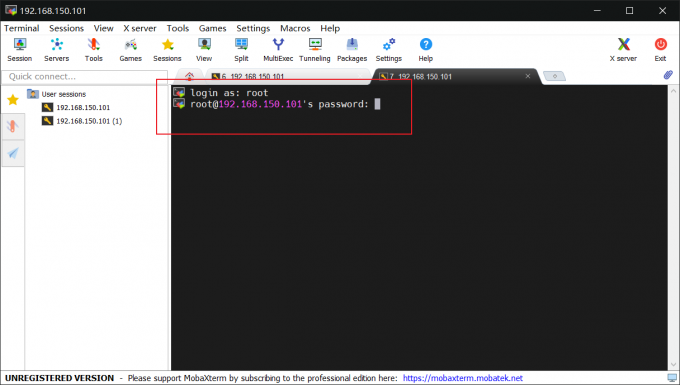Open the mobaxterm.mobatek.net link
Screen dimensions: 680x385
pyautogui.click(x=463, y=378)
